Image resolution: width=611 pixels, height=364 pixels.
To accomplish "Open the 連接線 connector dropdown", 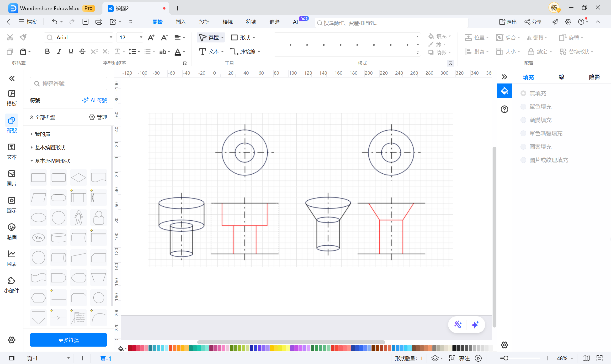I will pyautogui.click(x=259, y=52).
